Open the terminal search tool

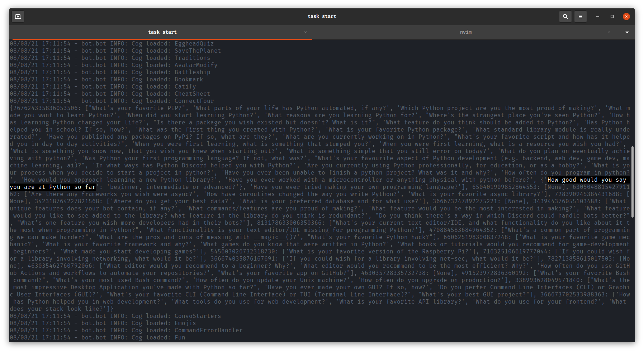(x=565, y=16)
